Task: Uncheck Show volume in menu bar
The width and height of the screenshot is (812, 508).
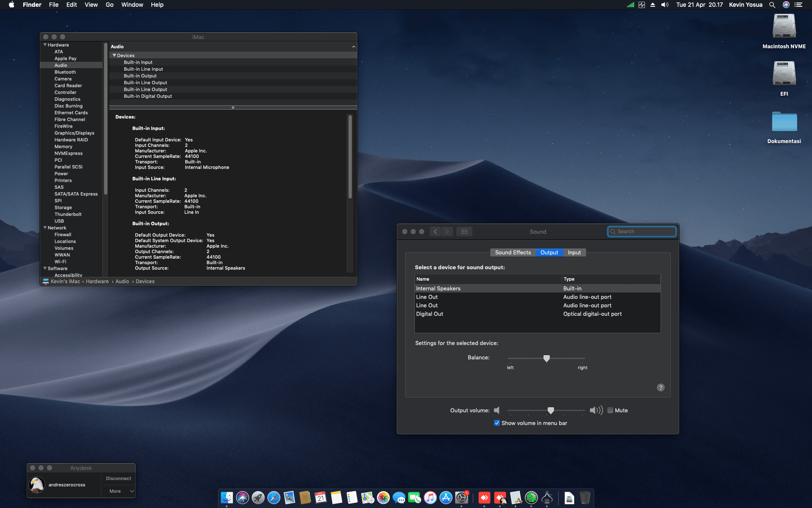Action: click(x=497, y=423)
